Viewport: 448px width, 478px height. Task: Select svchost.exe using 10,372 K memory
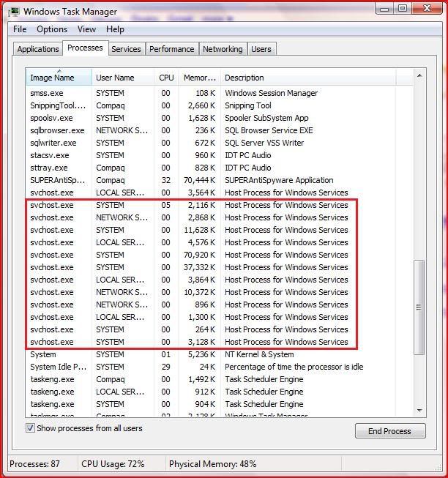(220, 292)
